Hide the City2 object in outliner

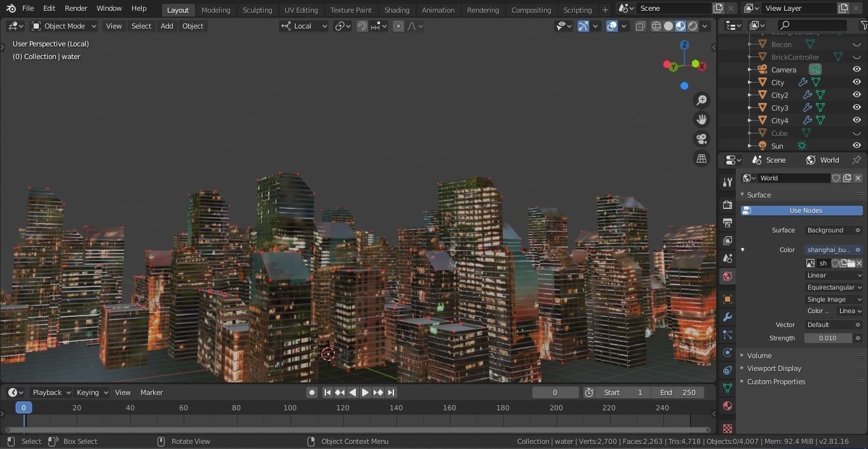857,95
